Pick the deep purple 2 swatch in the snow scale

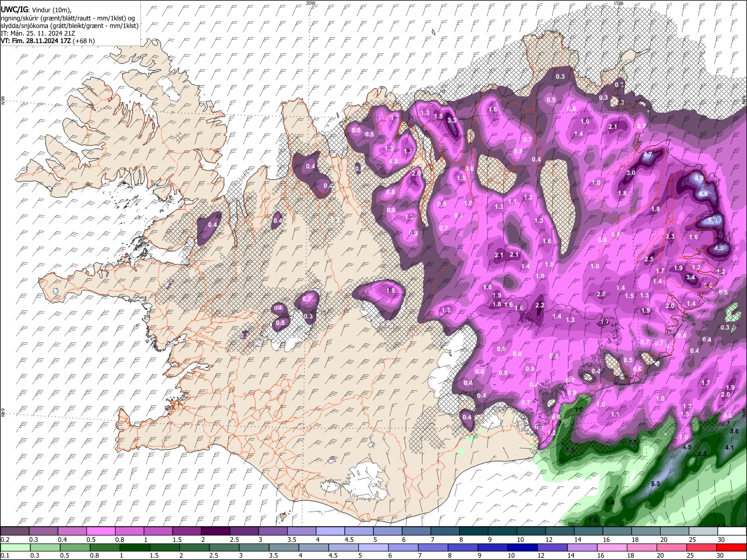coord(215,531)
